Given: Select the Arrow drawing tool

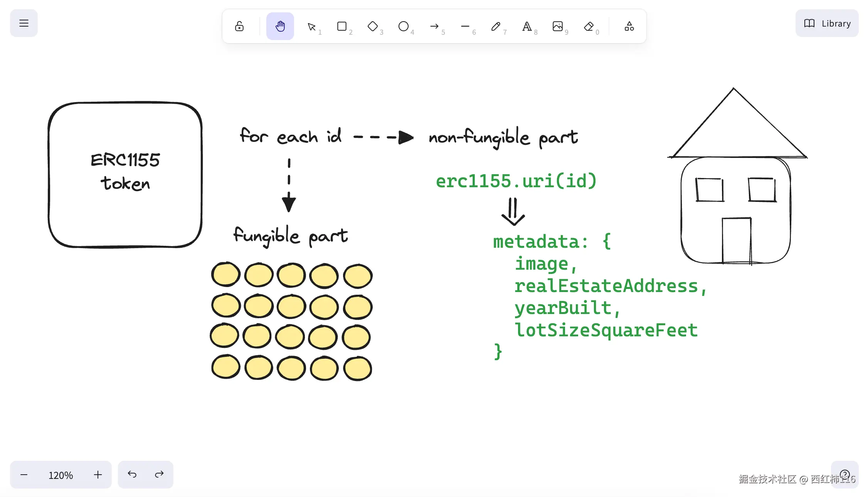Looking at the screenshot, I should click(434, 26).
